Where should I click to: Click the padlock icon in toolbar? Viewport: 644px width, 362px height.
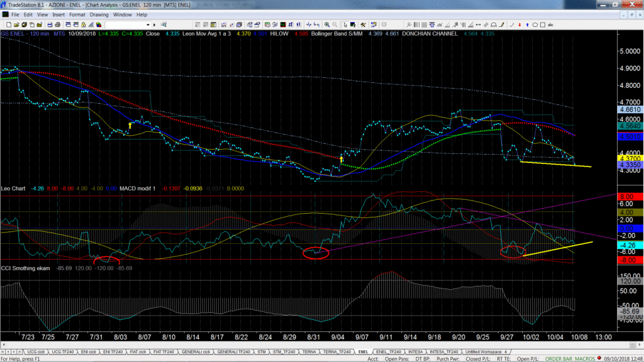(84, 25)
